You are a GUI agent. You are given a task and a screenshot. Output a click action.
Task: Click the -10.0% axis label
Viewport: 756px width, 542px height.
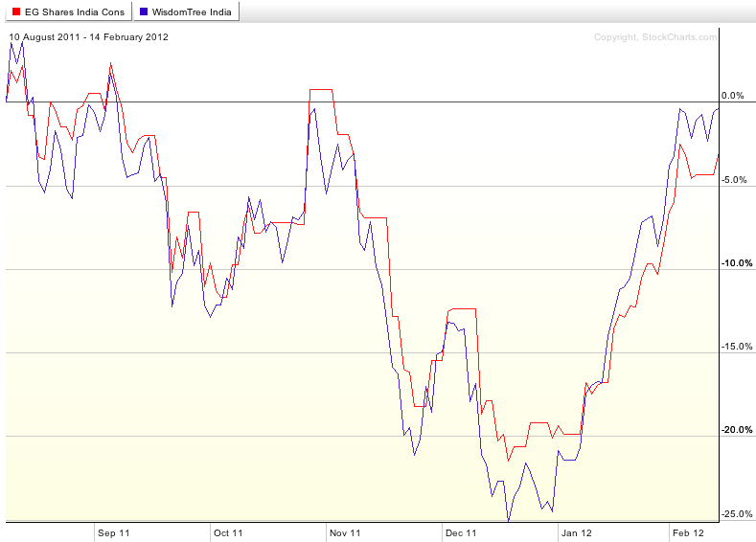click(x=736, y=263)
